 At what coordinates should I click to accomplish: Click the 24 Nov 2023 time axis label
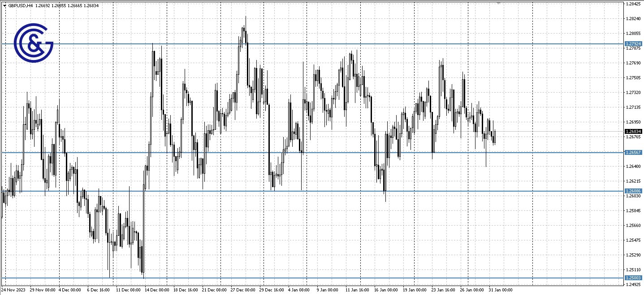13,290
